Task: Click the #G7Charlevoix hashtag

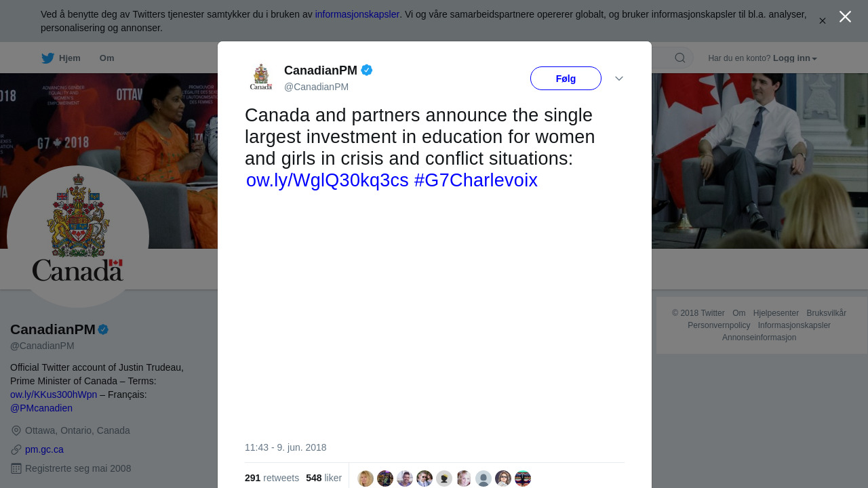Action: tap(475, 180)
